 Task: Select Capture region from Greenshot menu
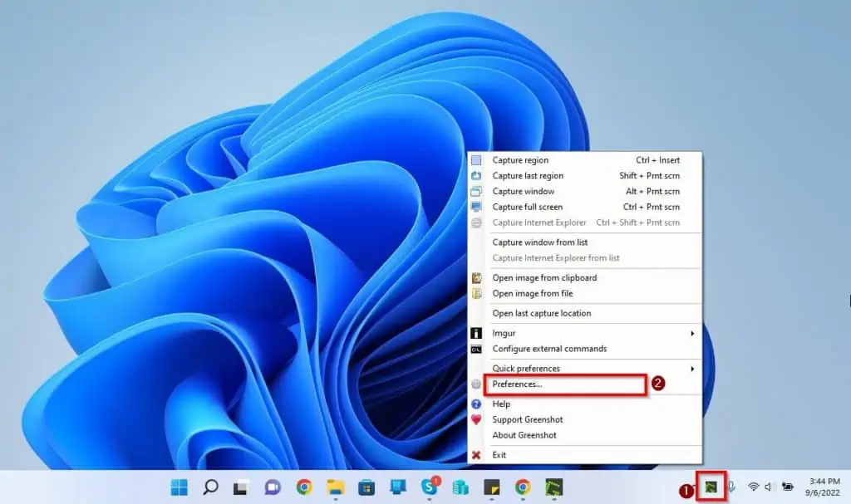click(x=520, y=160)
